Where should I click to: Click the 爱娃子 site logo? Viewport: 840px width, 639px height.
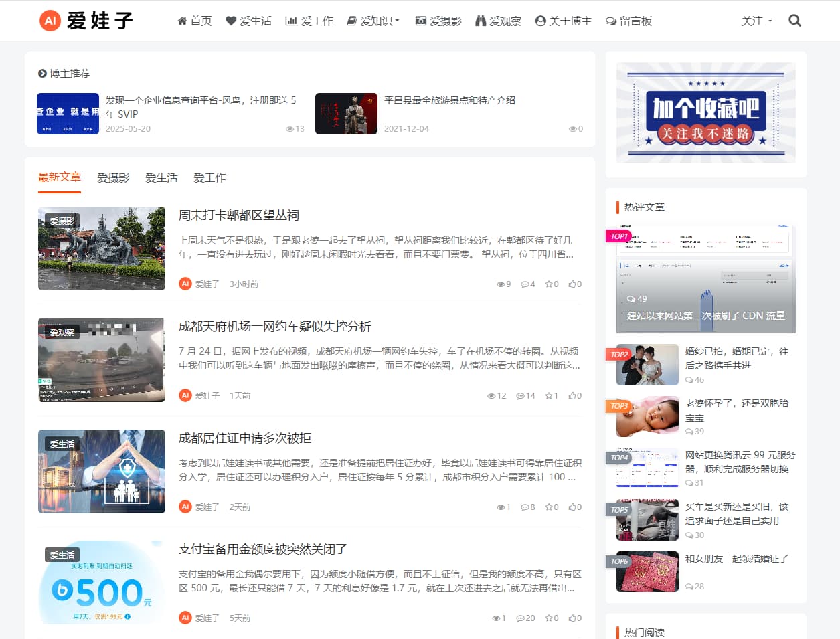[x=87, y=21]
